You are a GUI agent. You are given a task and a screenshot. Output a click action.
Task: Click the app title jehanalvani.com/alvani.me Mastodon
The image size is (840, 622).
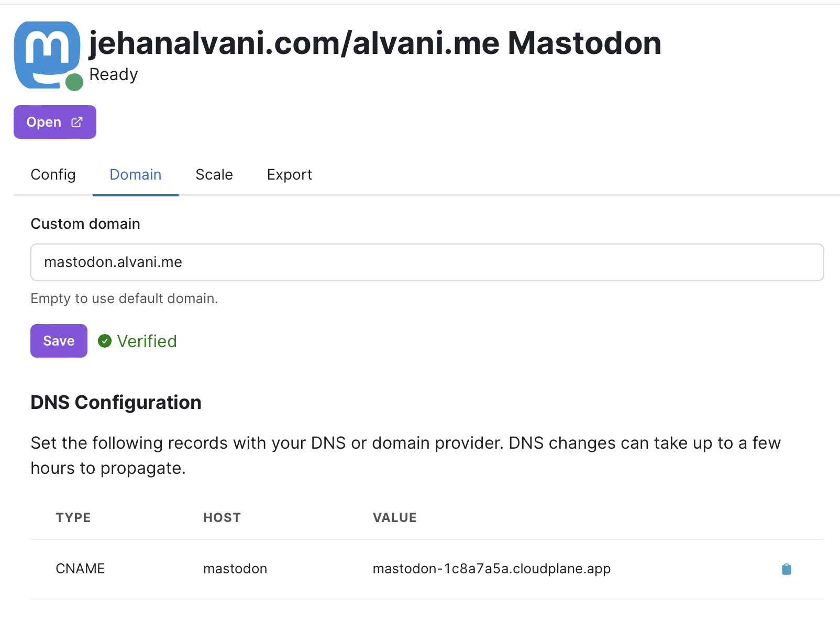(x=375, y=43)
